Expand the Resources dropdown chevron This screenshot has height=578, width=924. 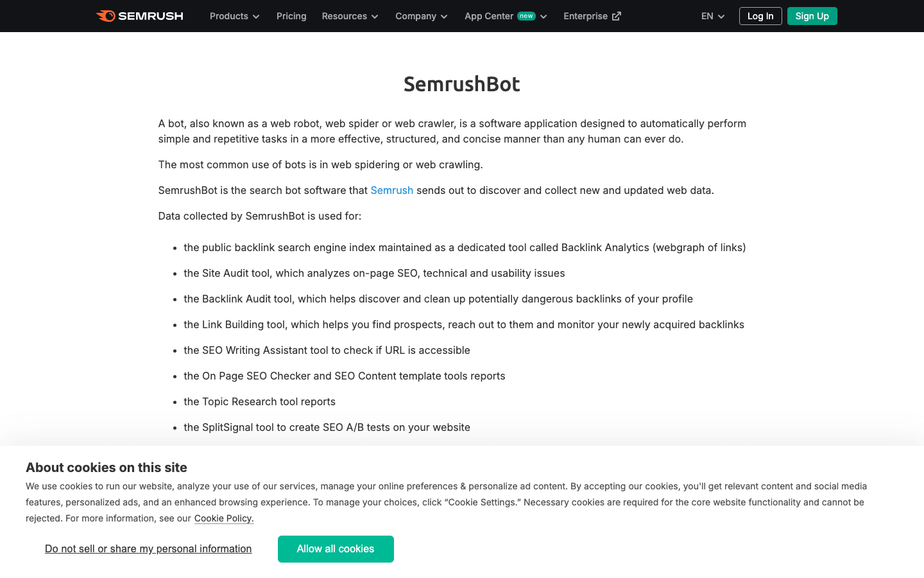[x=375, y=17]
